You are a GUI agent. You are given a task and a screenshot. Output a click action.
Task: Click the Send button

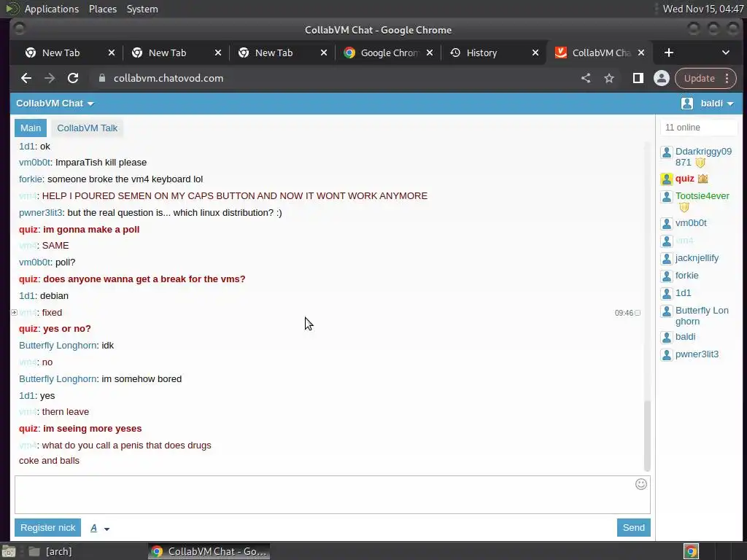pos(634,528)
